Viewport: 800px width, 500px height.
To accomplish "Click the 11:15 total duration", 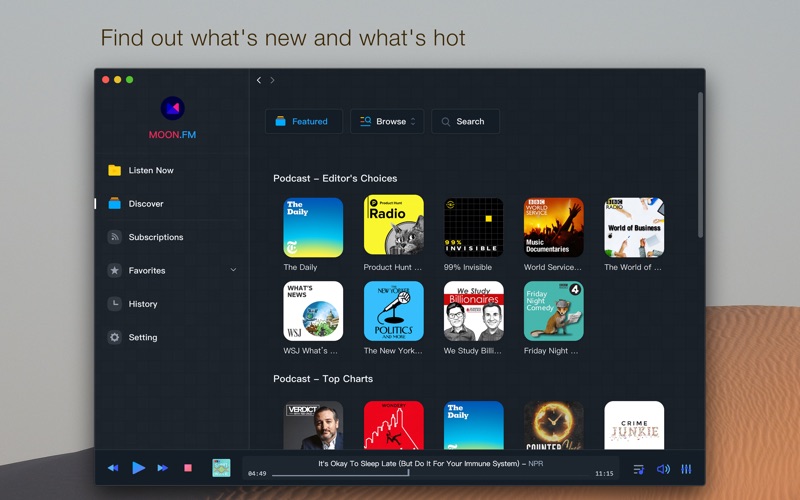I will (x=604, y=473).
